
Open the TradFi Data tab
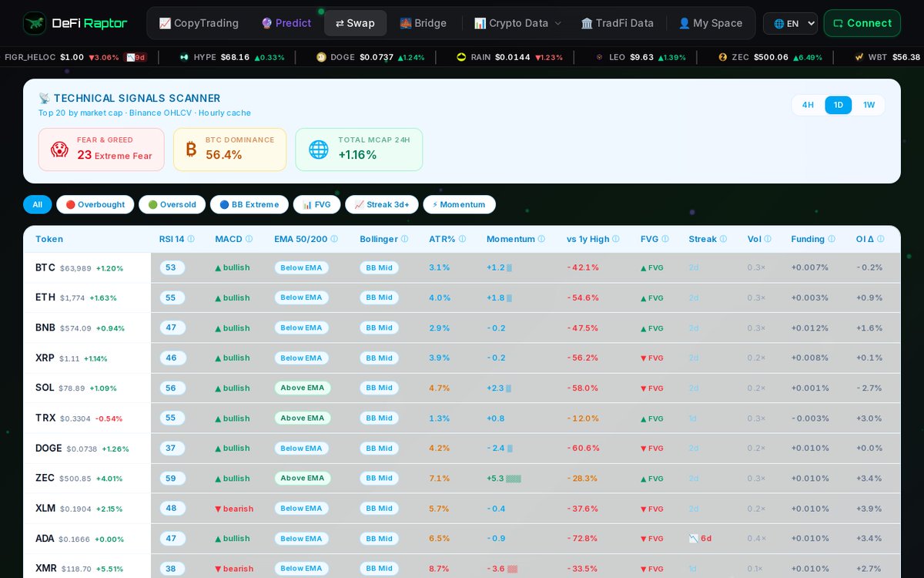[617, 23]
